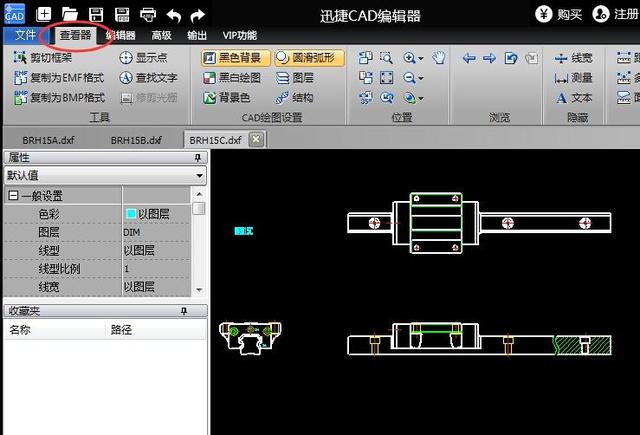Click 复制为BMP格式 copy option
640x435 pixels.
[60, 97]
